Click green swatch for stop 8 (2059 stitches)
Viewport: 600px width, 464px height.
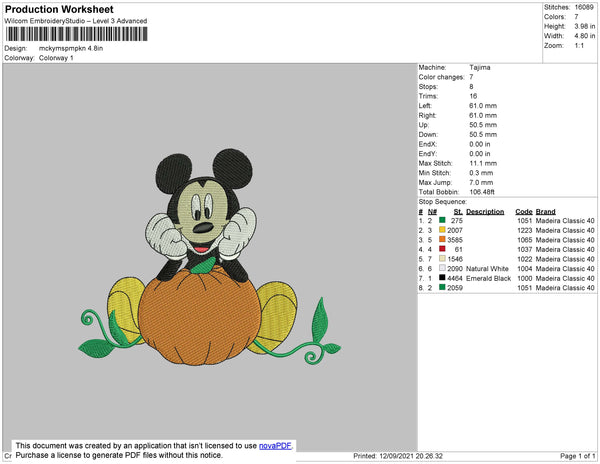[x=442, y=287]
